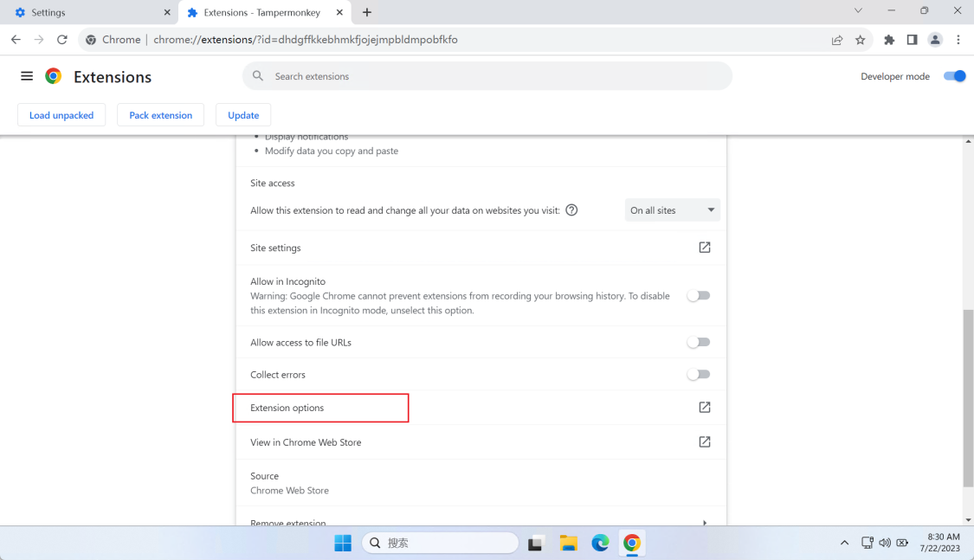Open Extension options external link icon

coord(705,408)
